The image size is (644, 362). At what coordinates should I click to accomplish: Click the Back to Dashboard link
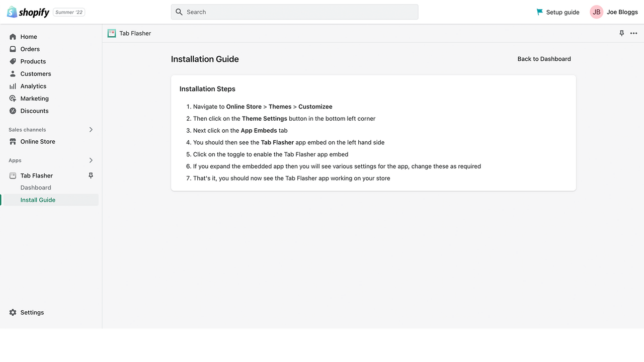pyautogui.click(x=544, y=59)
